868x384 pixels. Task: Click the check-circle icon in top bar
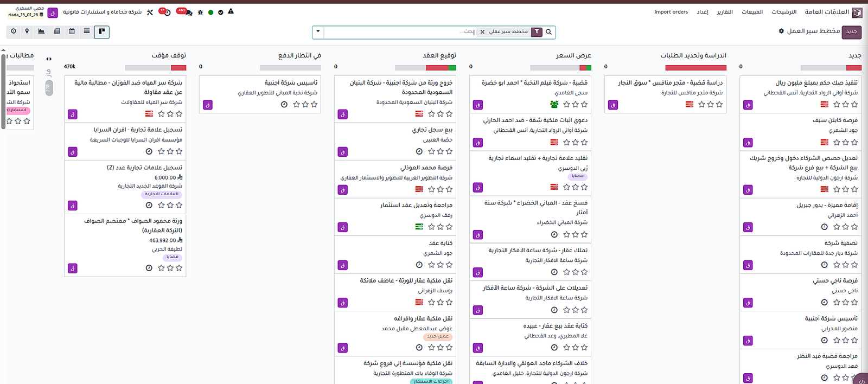click(x=221, y=12)
